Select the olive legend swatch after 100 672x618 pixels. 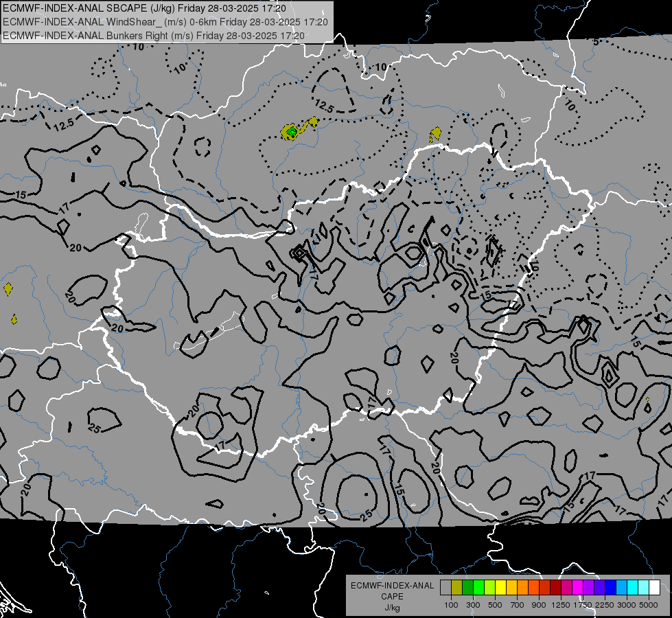457,588
